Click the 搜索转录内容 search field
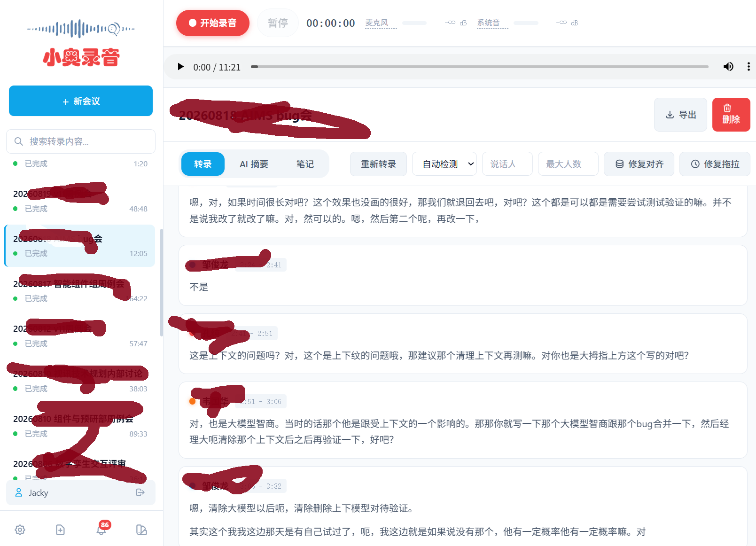Image resolution: width=756 pixels, height=546 pixels. point(81,141)
